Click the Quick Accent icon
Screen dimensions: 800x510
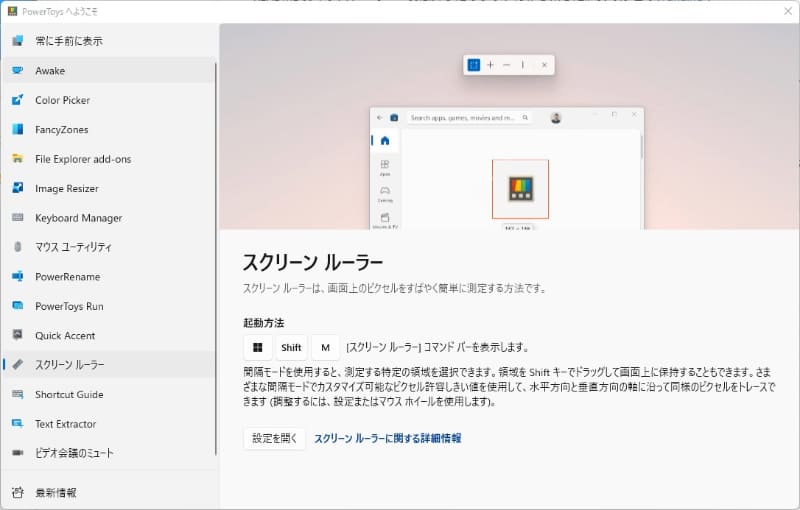click(x=17, y=335)
